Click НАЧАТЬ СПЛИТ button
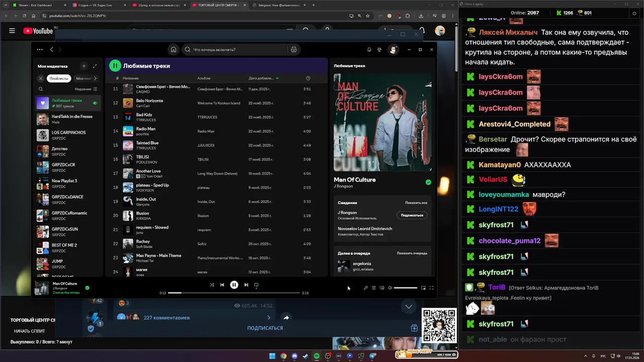Screen dimensions: 644x362 30,331
